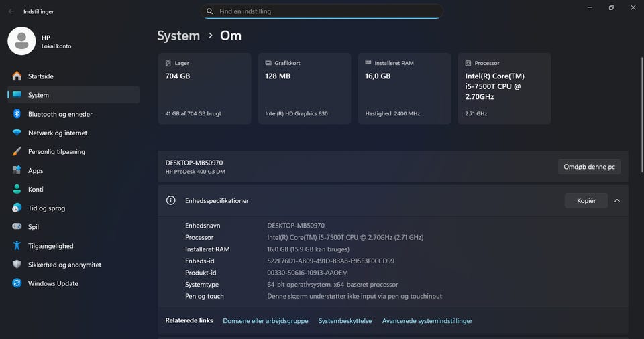
Task: Click the Personlig tilpasning paintbrush icon
Action: pyautogui.click(x=17, y=151)
